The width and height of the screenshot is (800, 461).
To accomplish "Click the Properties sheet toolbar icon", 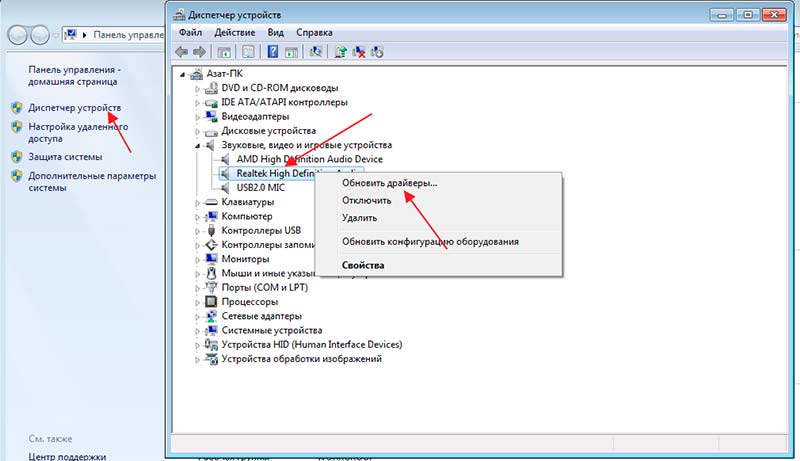I will (x=247, y=51).
